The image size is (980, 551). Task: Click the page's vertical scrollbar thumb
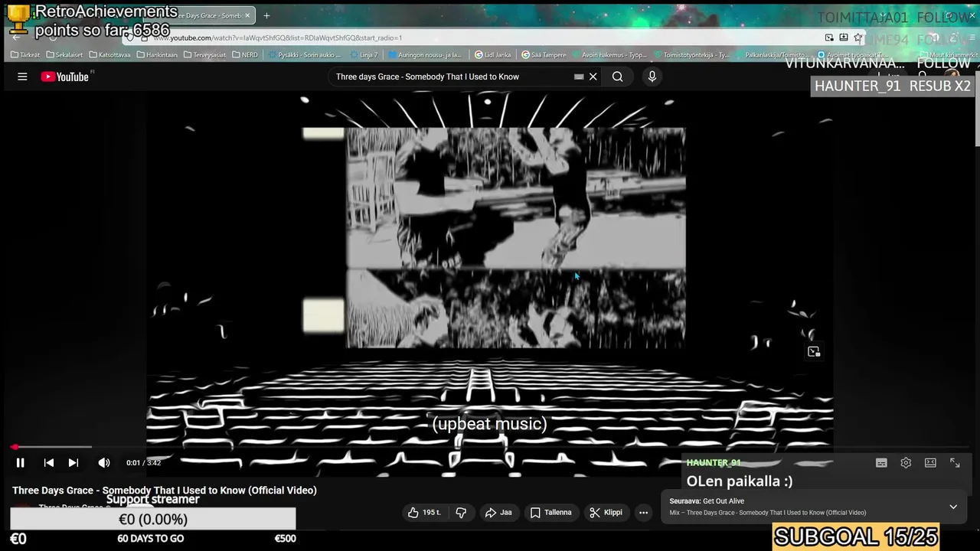coord(976,107)
